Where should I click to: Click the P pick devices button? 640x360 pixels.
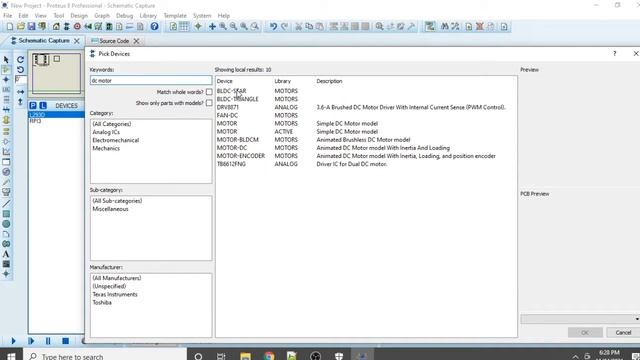point(33,105)
